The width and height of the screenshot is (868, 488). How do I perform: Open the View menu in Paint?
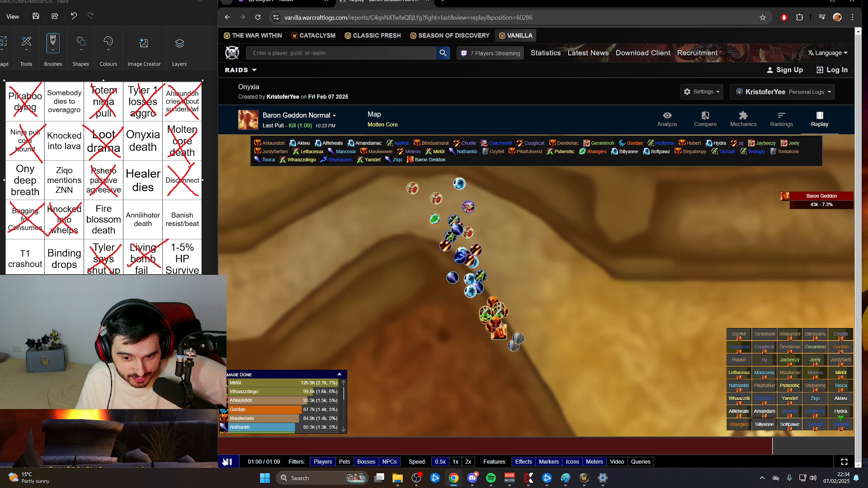click(x=13, y=16)
